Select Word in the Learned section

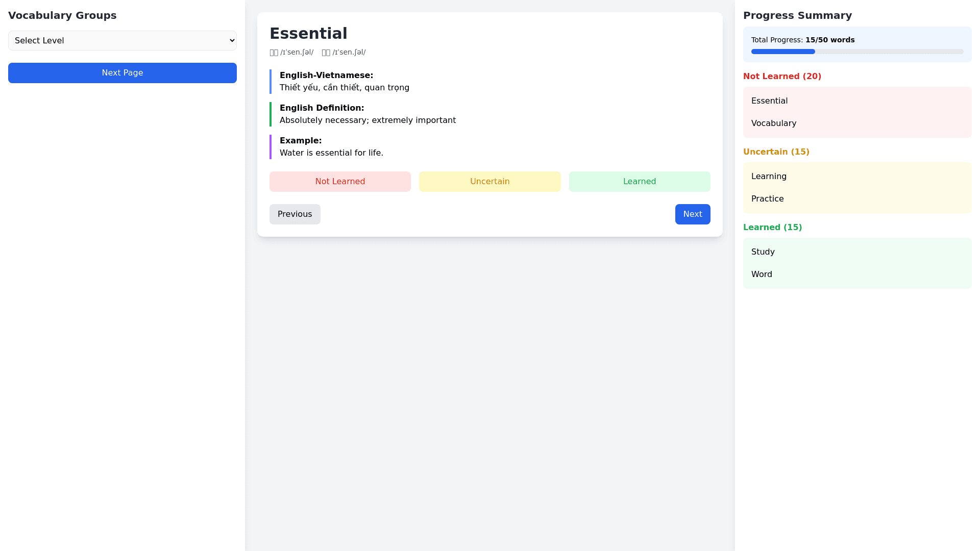coord(762,274)
